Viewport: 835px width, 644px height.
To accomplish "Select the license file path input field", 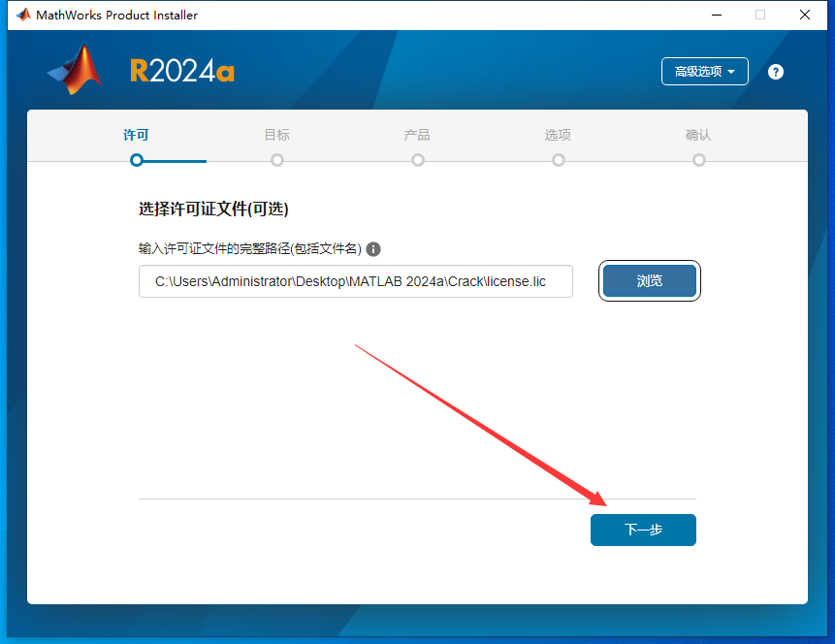I will (355, 280).
